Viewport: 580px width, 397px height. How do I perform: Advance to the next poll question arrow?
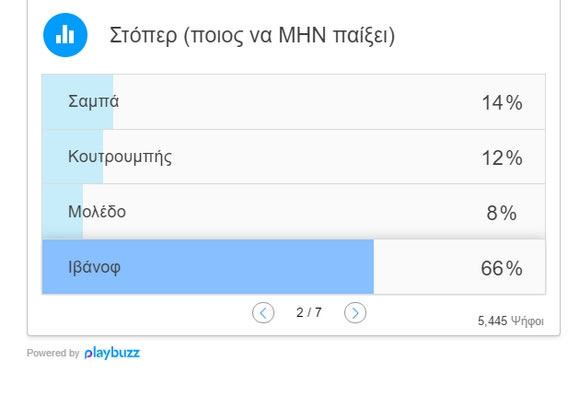coord(355,313)
